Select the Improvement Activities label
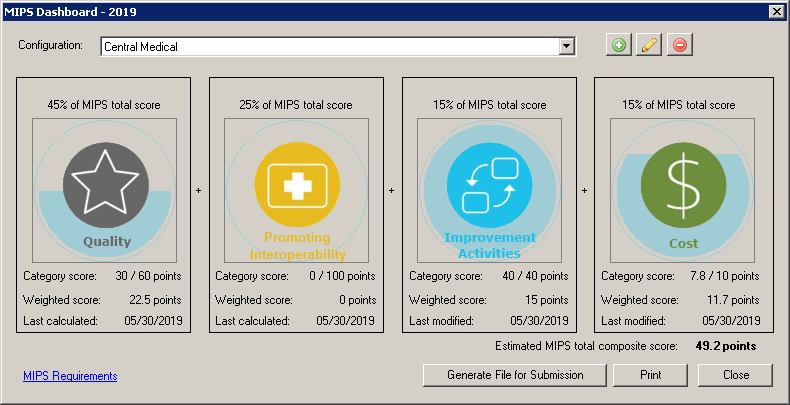The image size is (790, 405). point(489,245)
